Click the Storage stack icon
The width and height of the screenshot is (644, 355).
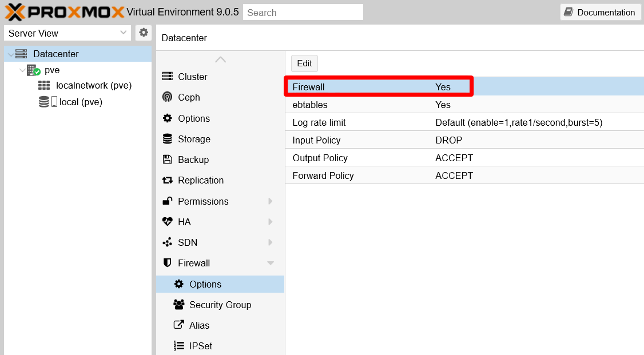click(168, 139)
